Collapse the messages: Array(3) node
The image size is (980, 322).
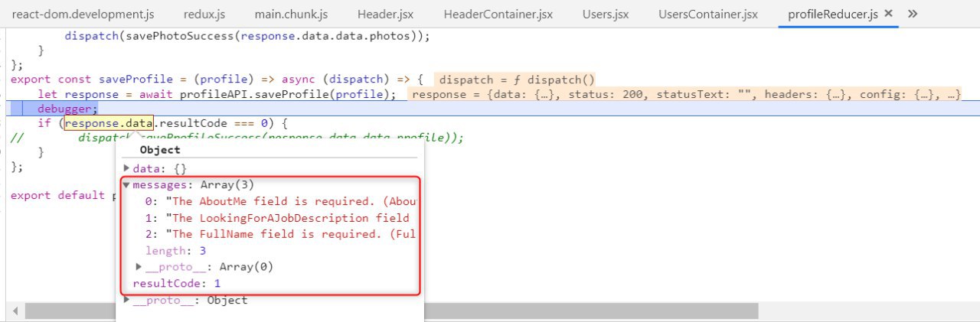126,184
